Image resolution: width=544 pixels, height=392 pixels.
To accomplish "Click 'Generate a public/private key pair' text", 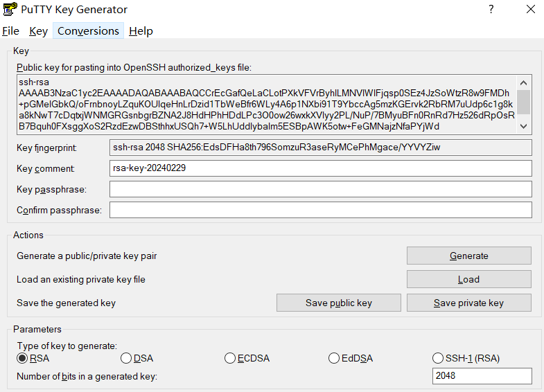I will click(x=87, y=256).
